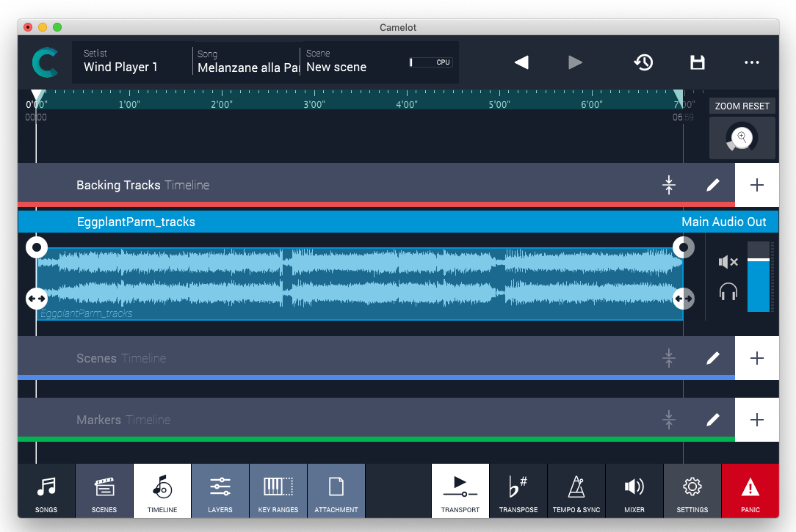Adjust the track volume level slider

pyautogui.click(x=758, y=260)
